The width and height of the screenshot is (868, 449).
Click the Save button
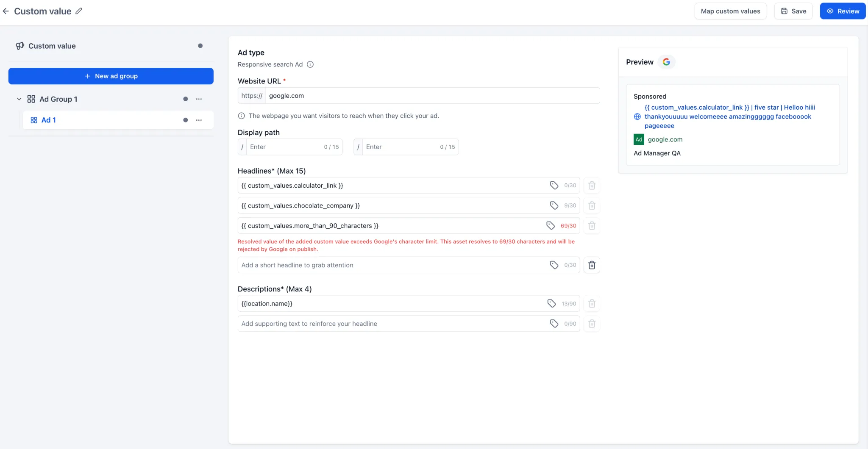click(793, 11)
